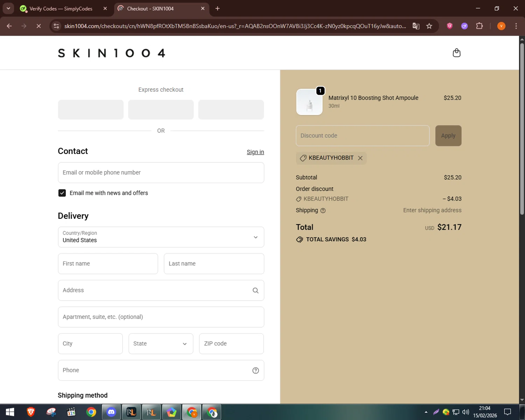This screenshot has height=420, width=525.
Task: Click the scrollbar down arrow
Action: pyautogui.click(x=522, y=400)
